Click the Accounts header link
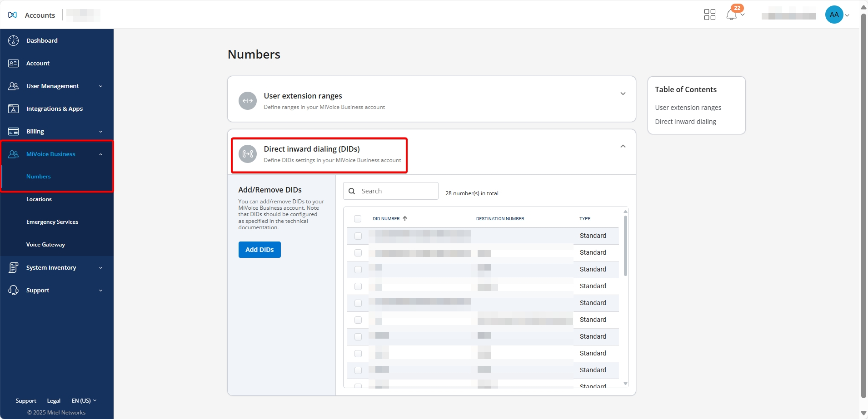868x419 pixels. point(40,15)
